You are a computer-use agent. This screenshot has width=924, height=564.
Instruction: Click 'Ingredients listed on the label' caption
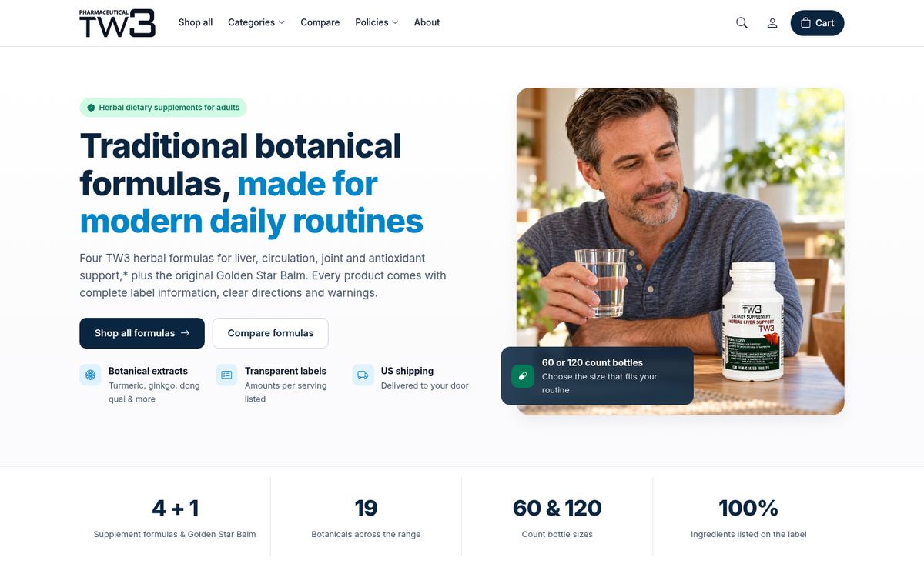point(748,534)
